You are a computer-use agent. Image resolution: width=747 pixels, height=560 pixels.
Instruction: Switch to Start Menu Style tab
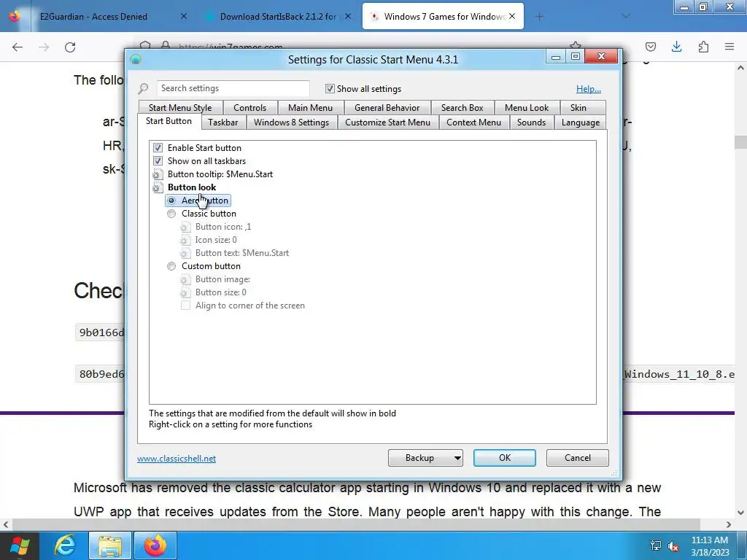(x=180, y=108)
